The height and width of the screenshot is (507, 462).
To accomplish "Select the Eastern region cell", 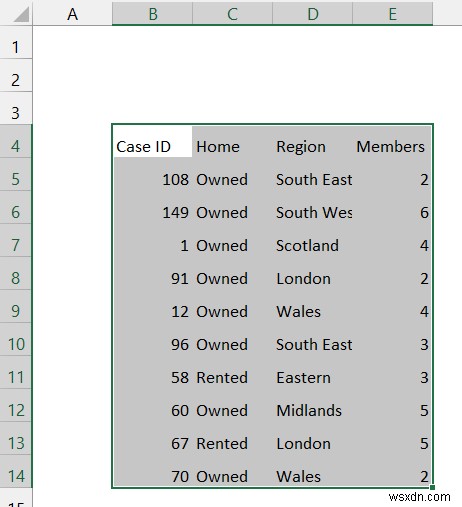I will [x=312, y=377].
